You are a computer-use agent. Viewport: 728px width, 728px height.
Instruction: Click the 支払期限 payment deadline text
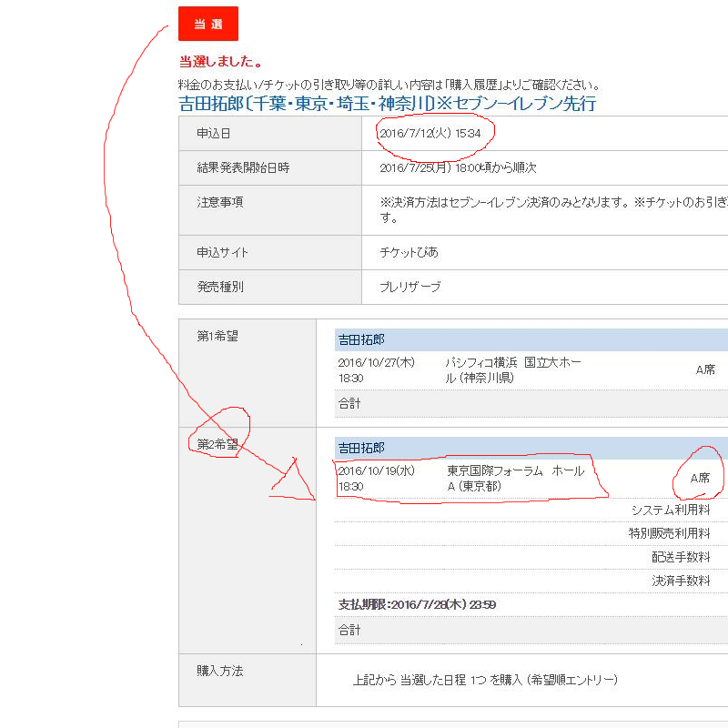417,605
